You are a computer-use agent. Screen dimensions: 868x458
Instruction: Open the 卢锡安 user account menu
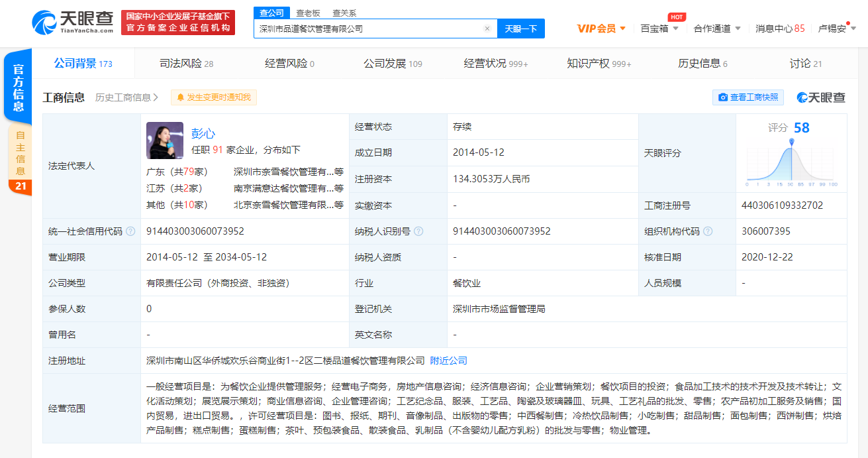[837, 29]
